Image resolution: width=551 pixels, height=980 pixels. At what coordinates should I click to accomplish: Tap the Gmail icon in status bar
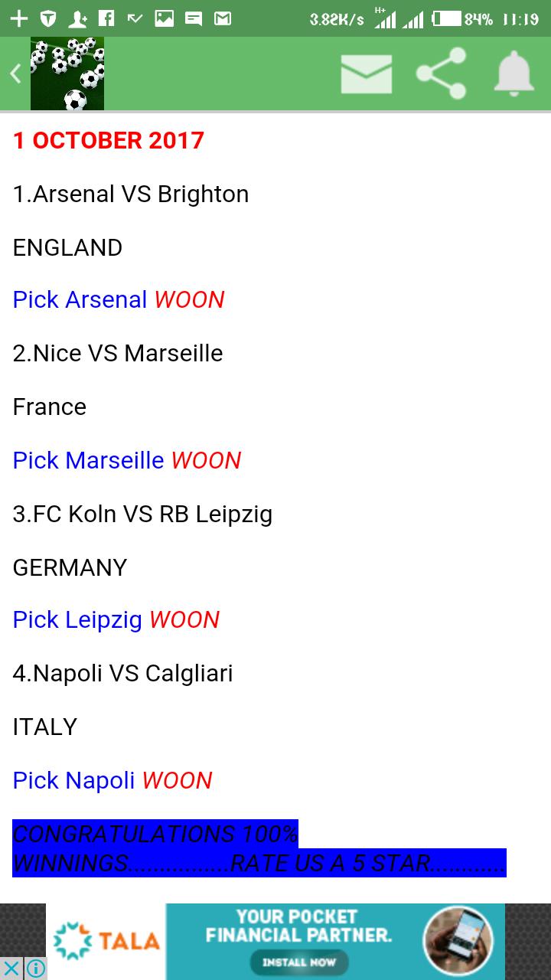coord(223,18)
